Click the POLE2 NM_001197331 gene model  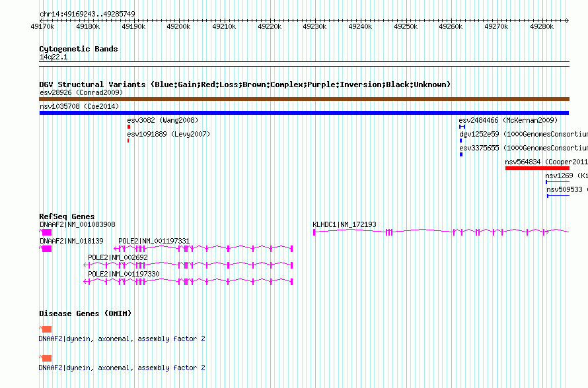pos(203,249)
